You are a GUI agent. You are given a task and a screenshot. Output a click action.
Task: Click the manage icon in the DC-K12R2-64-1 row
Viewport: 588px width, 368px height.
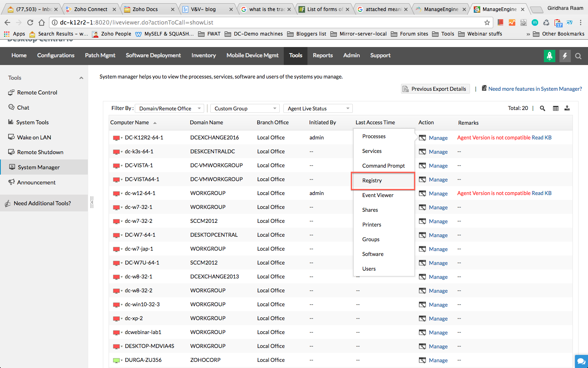[x=422, y=138]
